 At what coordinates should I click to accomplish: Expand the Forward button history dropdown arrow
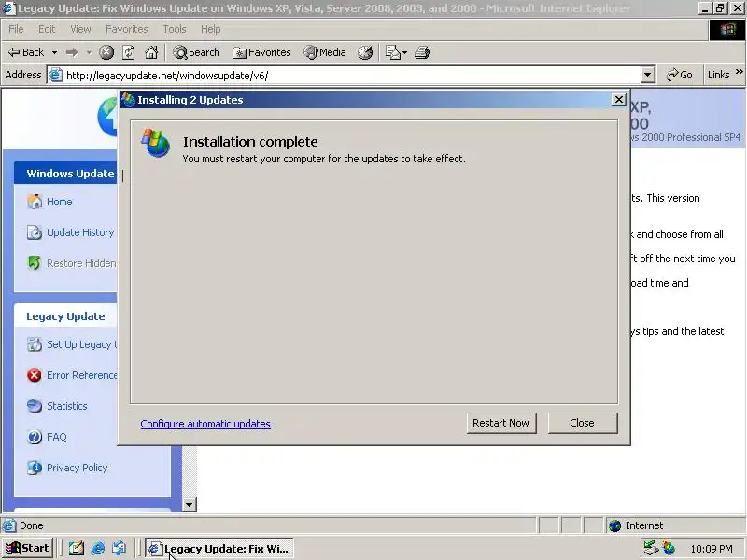[89, 52]
